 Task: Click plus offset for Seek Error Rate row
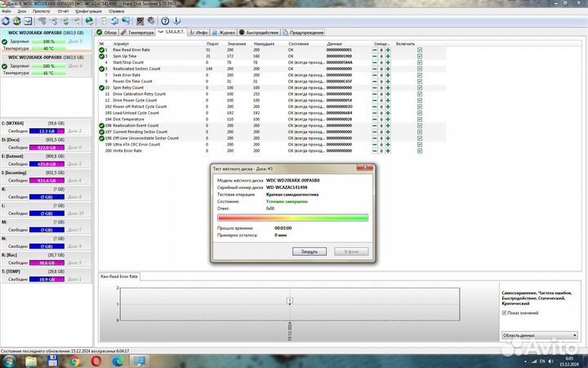pyautogui.click(x=388, y=75)
